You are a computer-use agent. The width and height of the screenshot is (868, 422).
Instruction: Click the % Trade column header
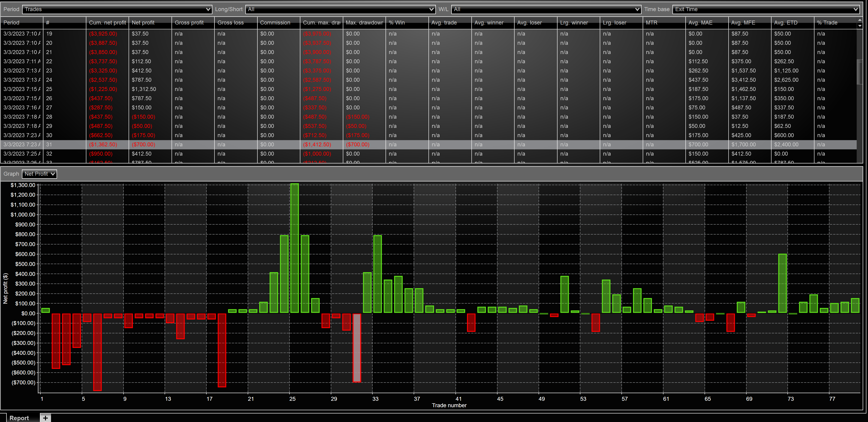[x=835, y=23]
